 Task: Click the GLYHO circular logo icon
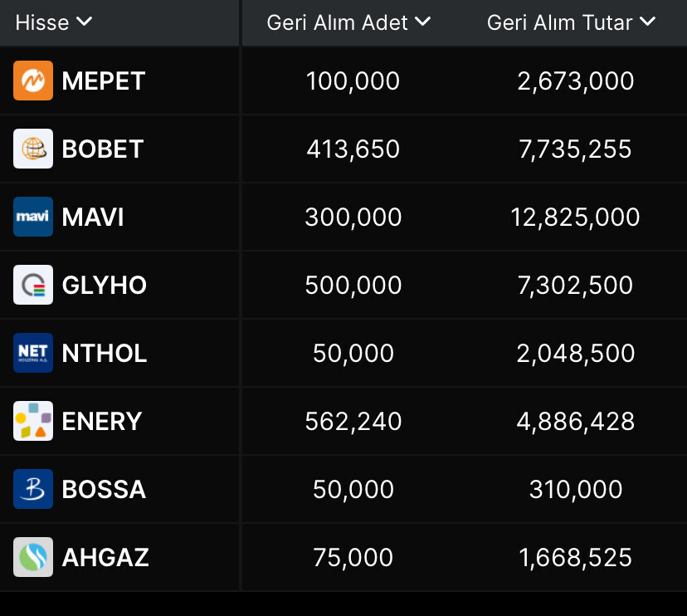33,285
